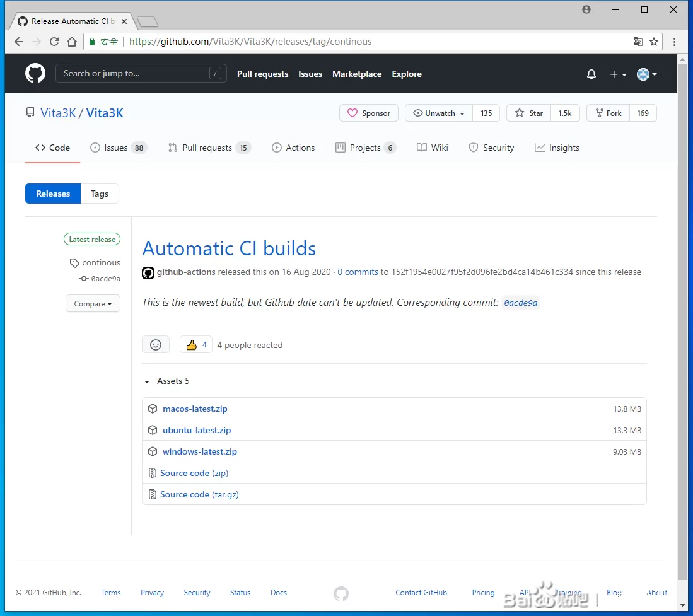This screenshot has height=616, width=693.
Task: Click the address bar URL field
Action: [371, 42]
